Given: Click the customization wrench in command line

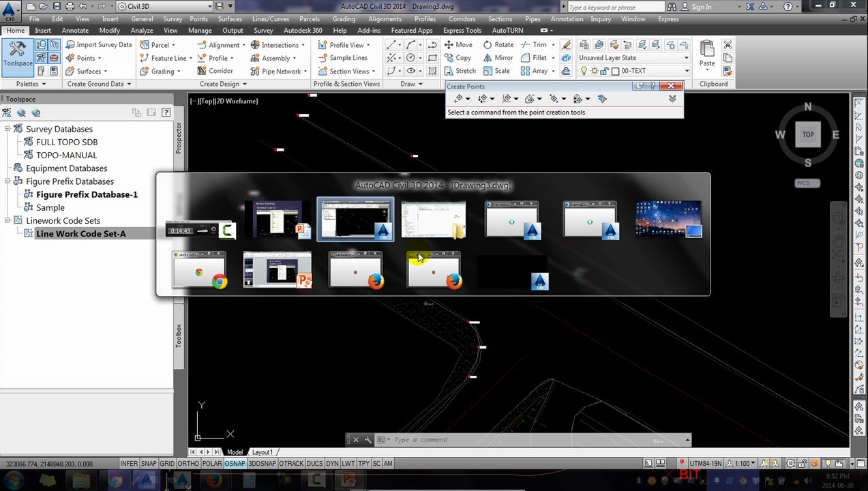Looking at the screenshot, I should pyautogui.click(x=368, y=440).
